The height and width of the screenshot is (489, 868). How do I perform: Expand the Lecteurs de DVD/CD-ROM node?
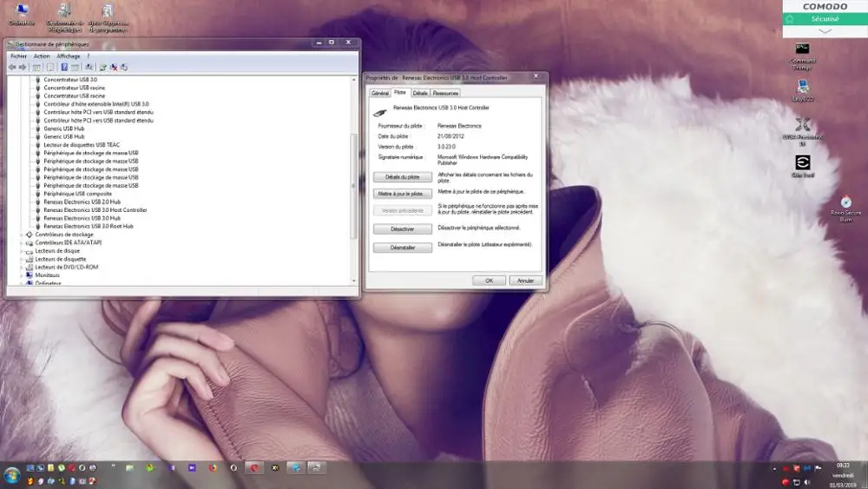[x=22, y=268]
